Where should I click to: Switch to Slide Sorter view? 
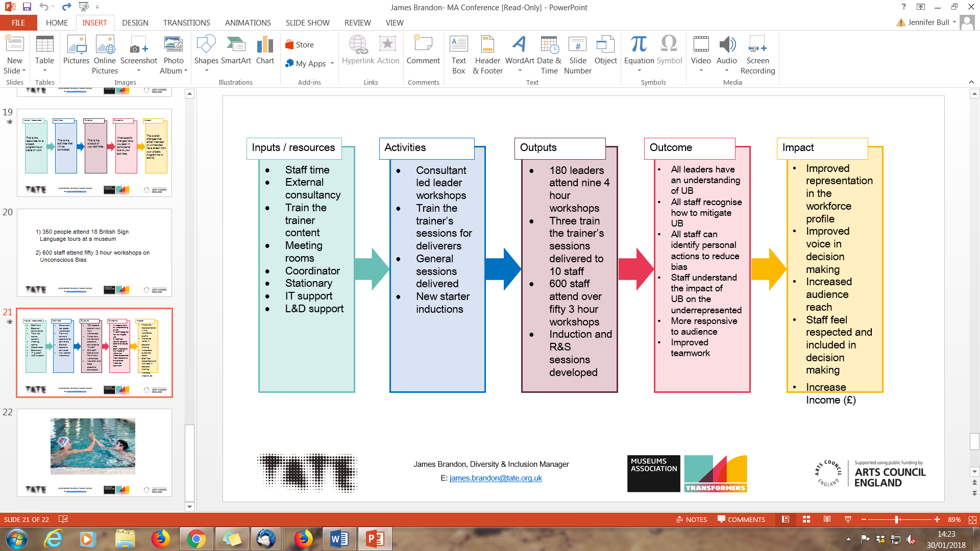(806, 519)
